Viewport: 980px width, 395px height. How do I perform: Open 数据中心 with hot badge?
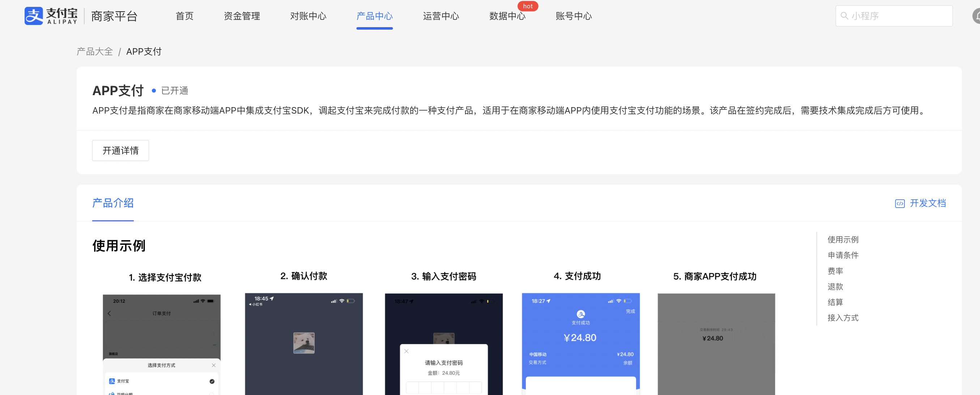click(x=507, y=16)
